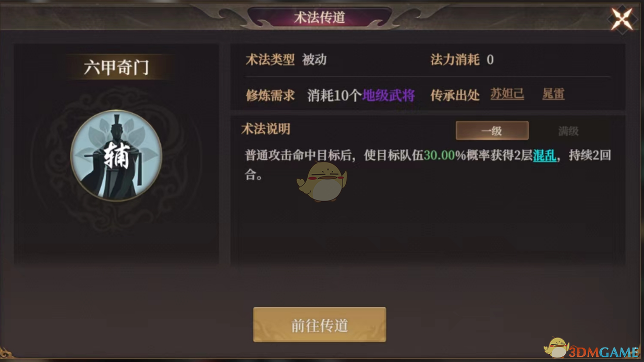Click the 前往传道 button

click(320, 325)
